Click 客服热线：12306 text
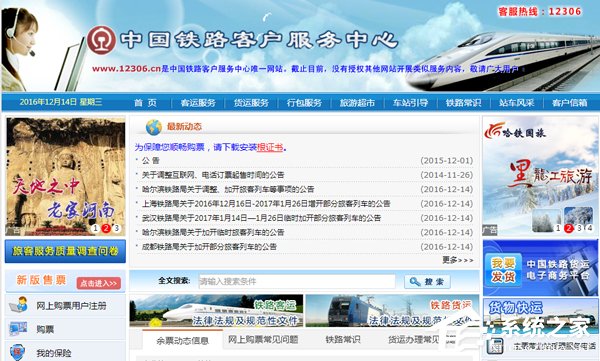The height and width of the screenshot is (361, 600). tap(540, 11)
